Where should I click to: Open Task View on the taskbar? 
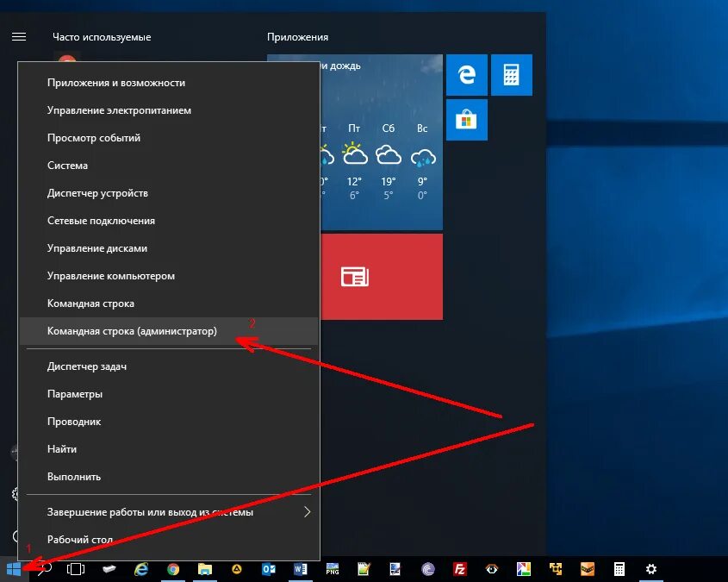(x=76, y=568)
